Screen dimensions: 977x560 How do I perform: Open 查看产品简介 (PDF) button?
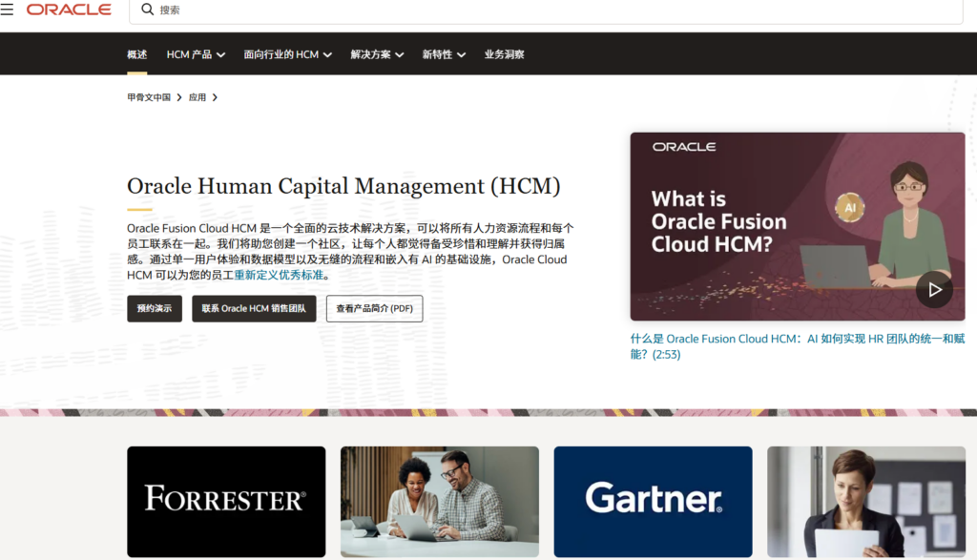pos(374,308)
